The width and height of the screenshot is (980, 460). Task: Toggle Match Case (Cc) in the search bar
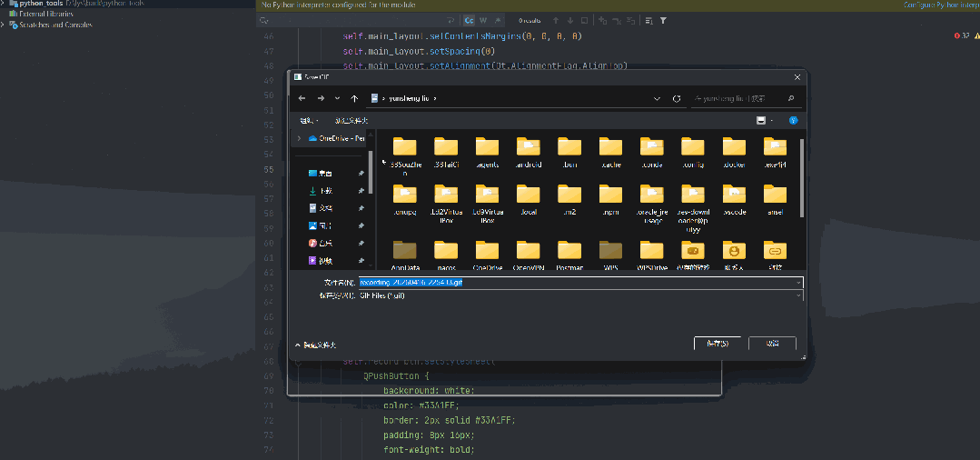pos(469,20)
